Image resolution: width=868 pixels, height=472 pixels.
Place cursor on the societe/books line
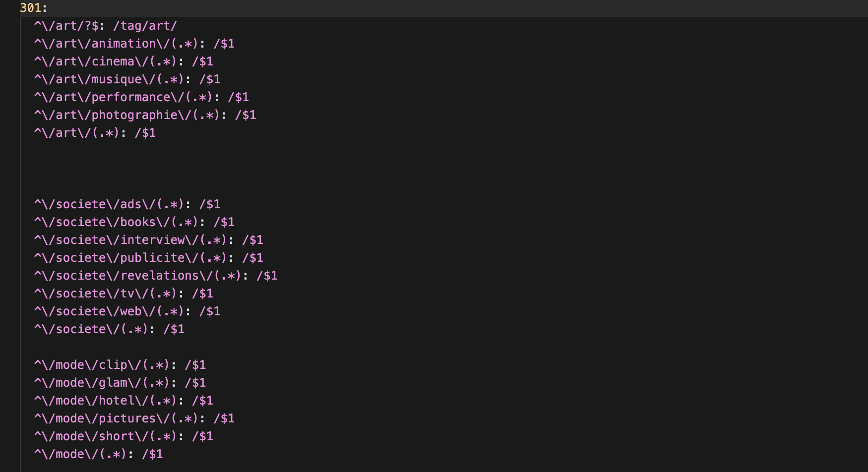pyautogui.click(x=134, y=222)
